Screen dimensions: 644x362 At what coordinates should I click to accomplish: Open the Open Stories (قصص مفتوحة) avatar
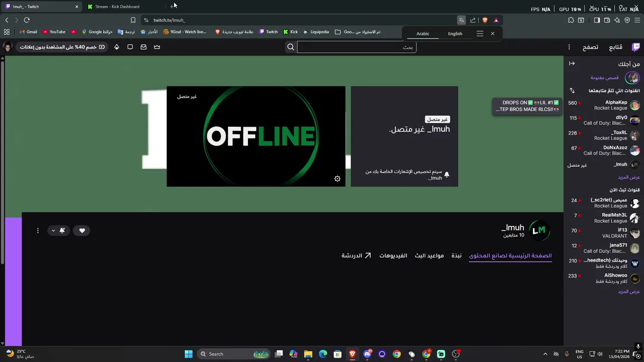point(632,77)
